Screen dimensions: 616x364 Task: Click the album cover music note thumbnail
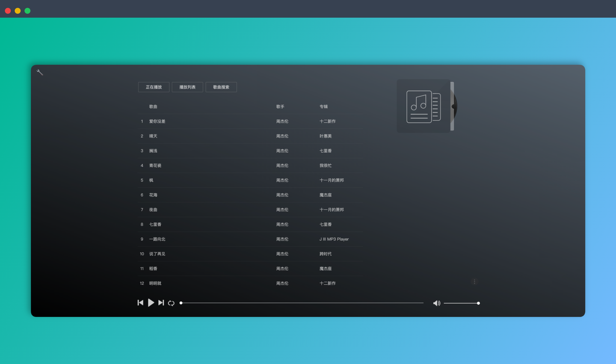coord(423,106)
